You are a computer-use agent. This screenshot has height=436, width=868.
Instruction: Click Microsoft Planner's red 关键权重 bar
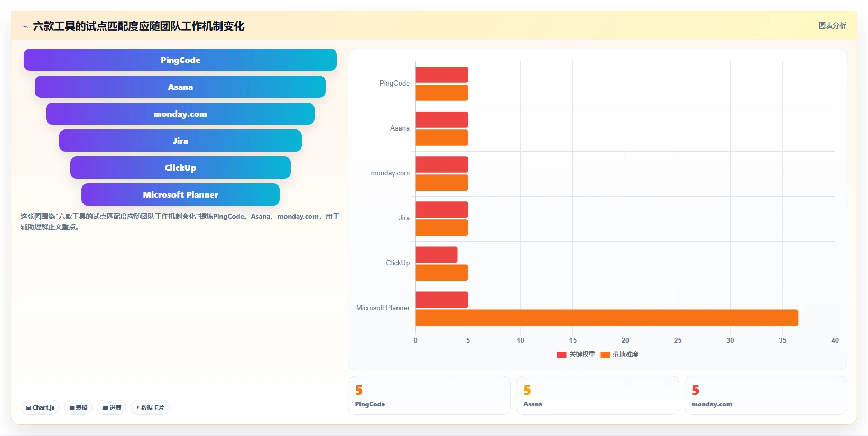click(442, 299)
